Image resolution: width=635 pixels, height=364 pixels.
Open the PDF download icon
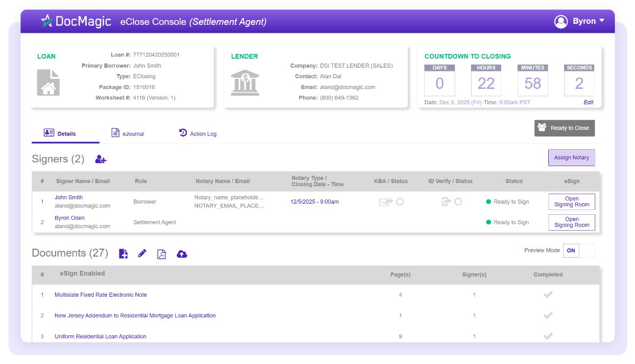coord(161,254)
